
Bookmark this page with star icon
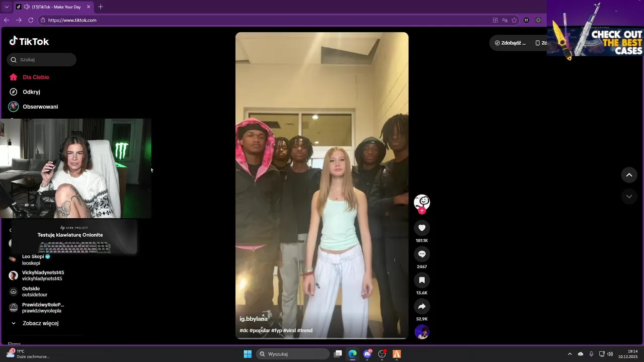click(514, 20)
